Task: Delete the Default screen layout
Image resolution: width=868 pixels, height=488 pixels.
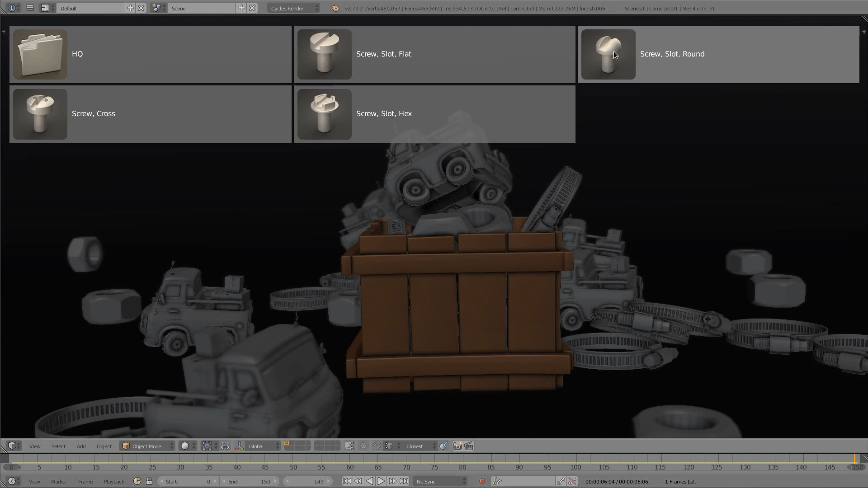Action: click(141, 8)
